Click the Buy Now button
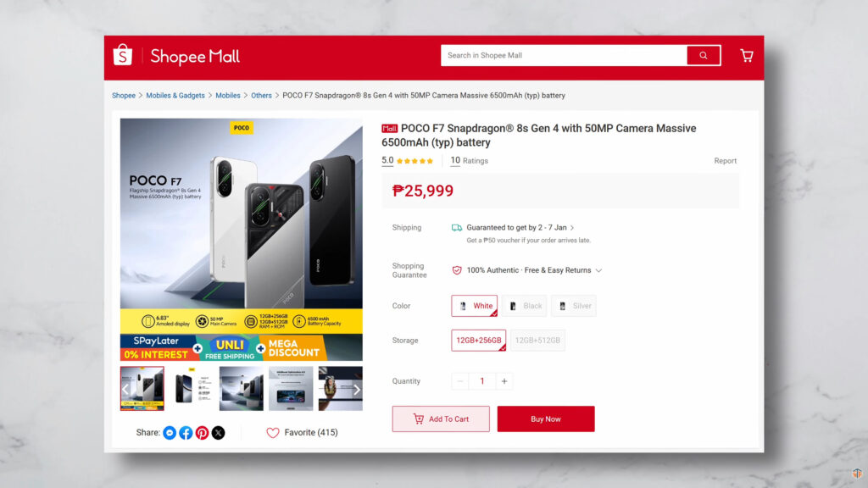The image size is (868, 488). (x=546, y=419)
